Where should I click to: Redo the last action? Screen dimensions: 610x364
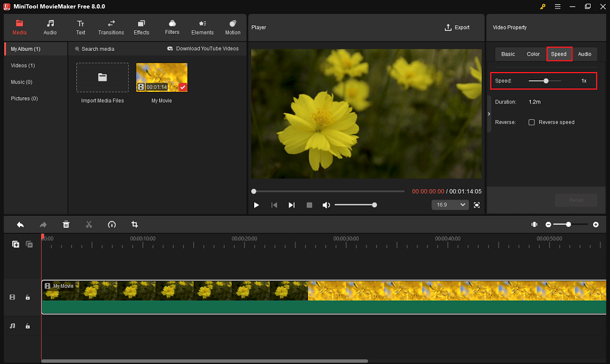[x=43, y=225]
